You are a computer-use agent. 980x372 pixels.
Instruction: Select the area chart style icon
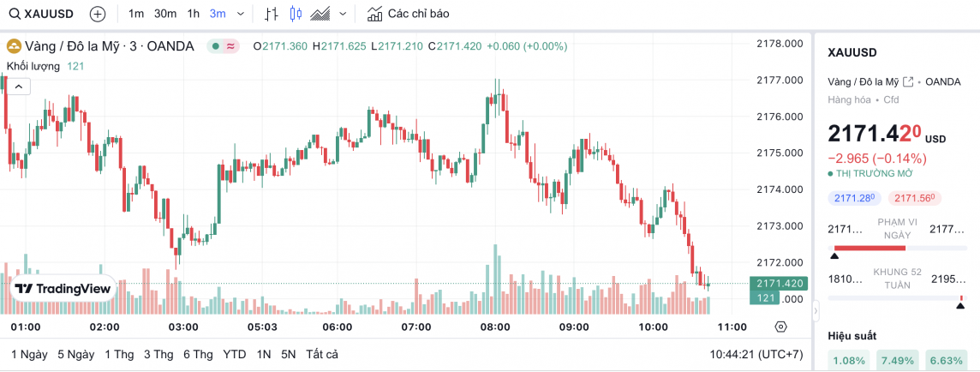coord(321,14)
